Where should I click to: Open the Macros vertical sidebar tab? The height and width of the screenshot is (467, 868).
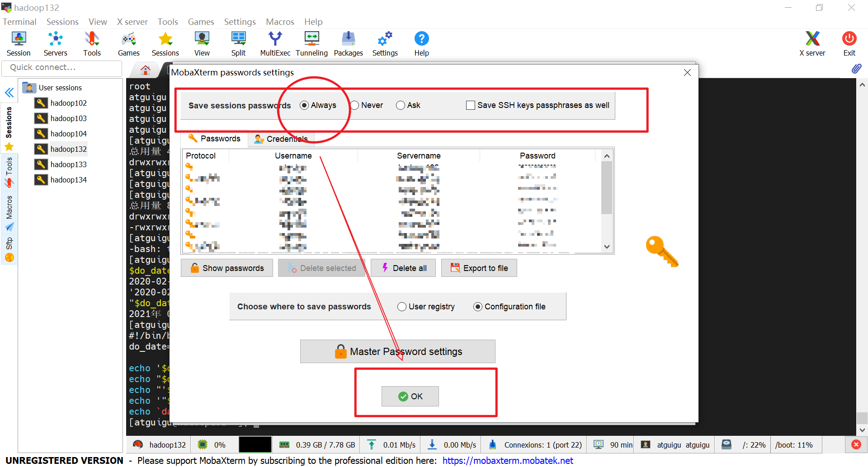[x=9, y=213]
